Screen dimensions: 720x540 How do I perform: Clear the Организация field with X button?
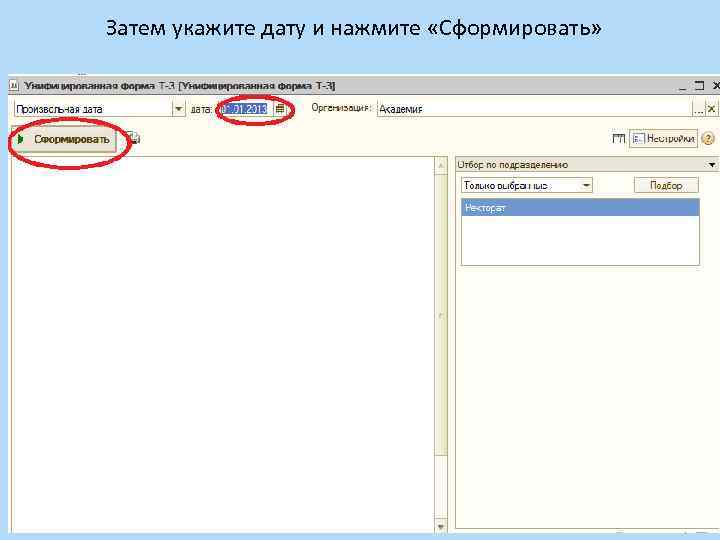(711, 109)
